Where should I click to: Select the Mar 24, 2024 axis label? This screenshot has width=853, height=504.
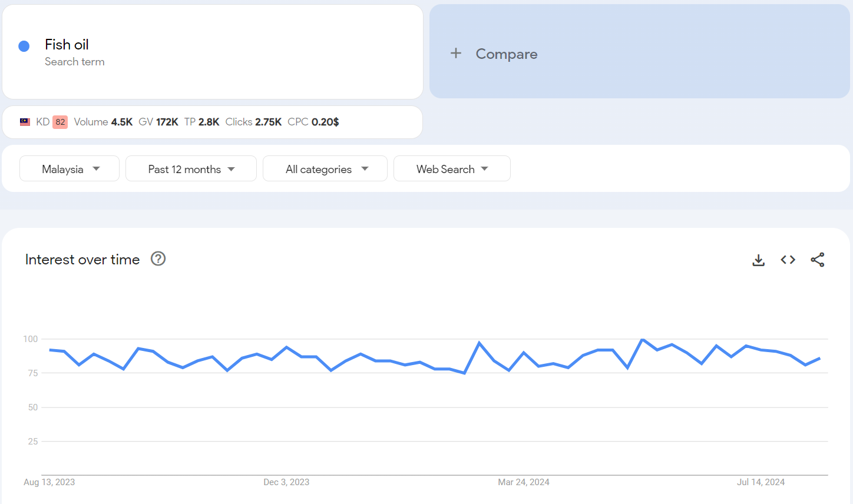tap(523, 482)
